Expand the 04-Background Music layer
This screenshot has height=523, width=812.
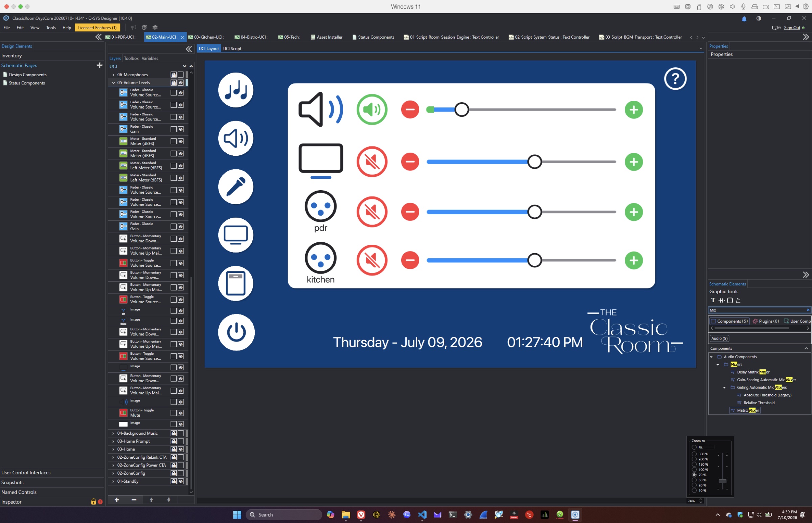[113, 433]
